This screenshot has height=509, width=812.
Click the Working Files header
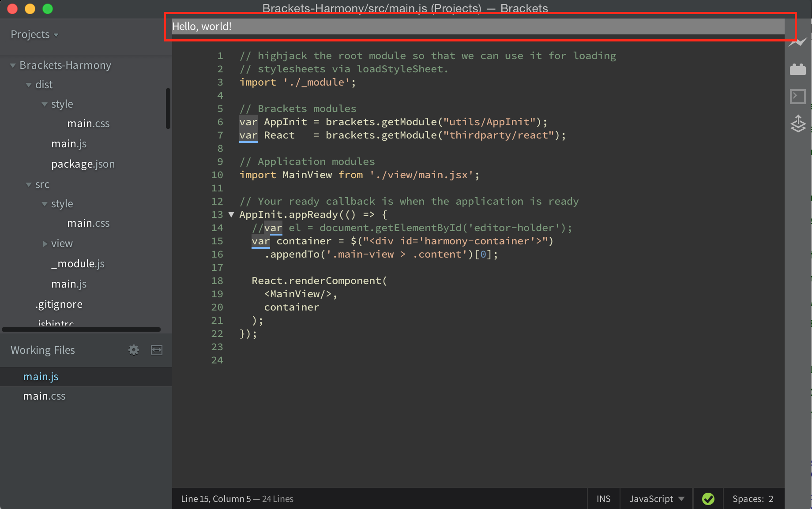[x=43, y=350]
